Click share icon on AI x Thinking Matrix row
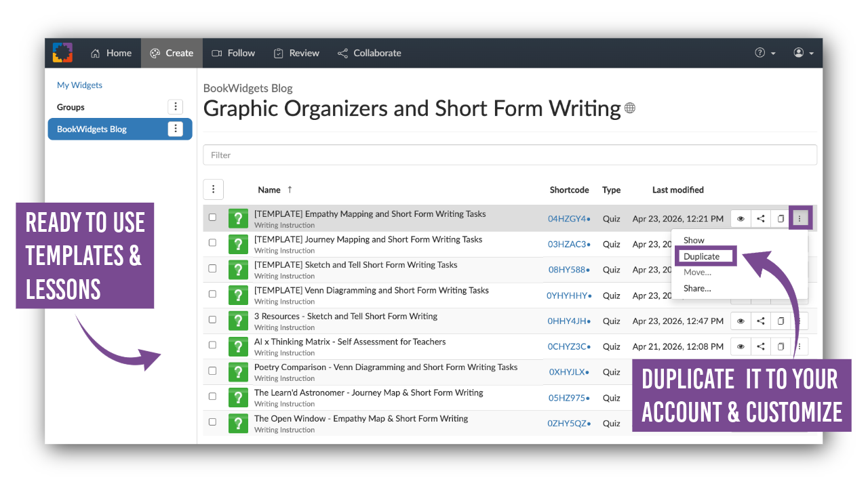Viewport: 868px width, 488px height. click(x=761, y=346)
